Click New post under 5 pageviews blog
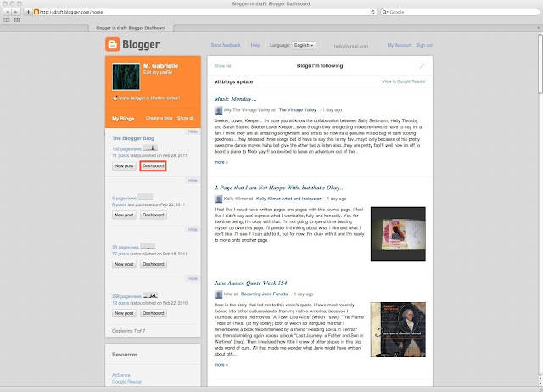This screenshot has width=543, height=392. click(124, 215)
